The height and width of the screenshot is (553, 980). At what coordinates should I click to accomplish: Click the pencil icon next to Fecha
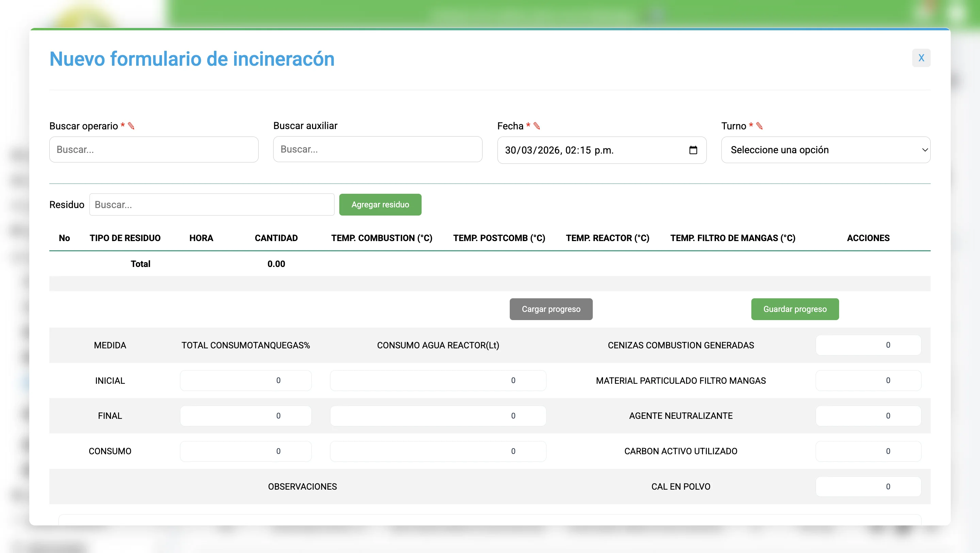pos(536,126)
